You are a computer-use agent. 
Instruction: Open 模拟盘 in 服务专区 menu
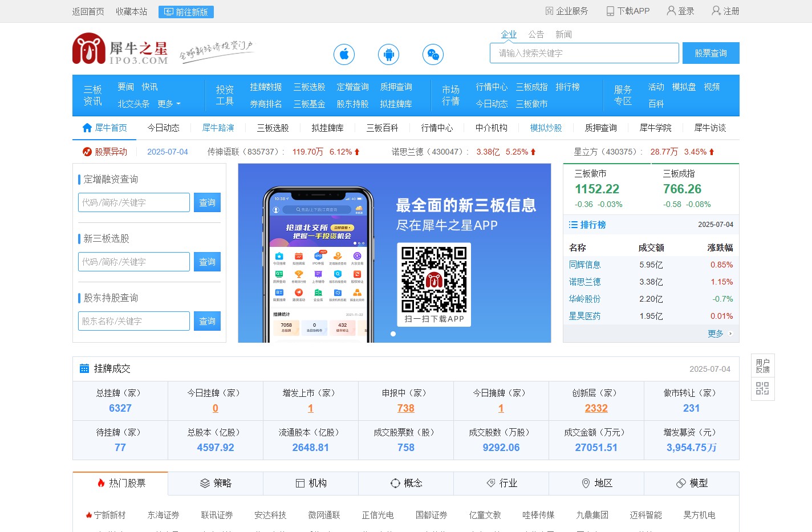click(684, 87)
